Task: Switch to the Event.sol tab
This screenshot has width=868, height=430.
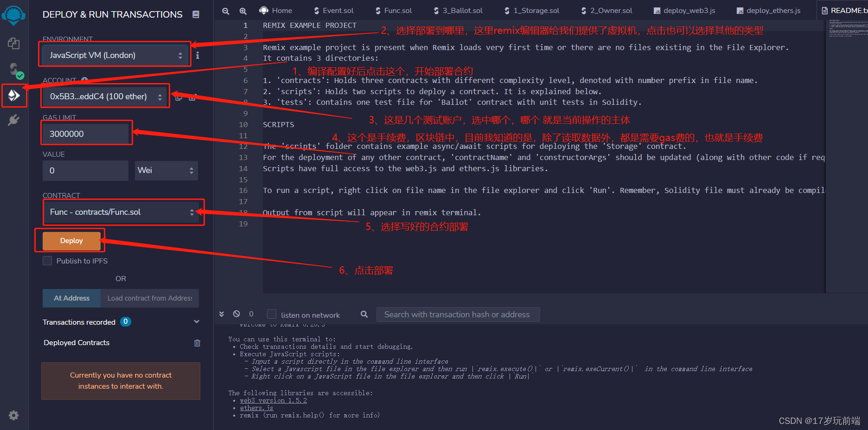Action: tap(334, 10)
